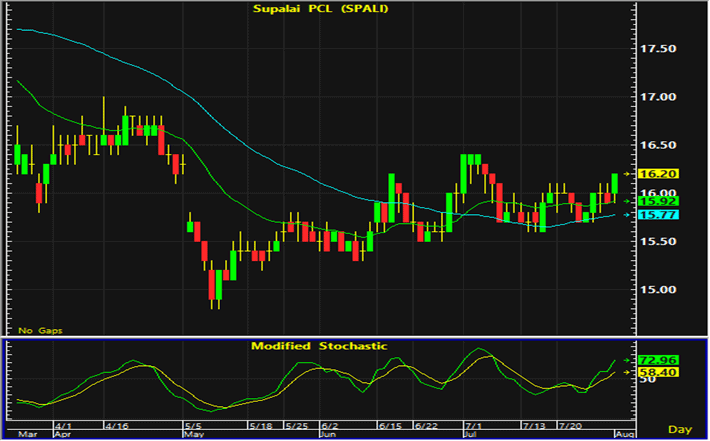Click the 58.40 stochastic signal value
Viewport: 710px width, 441px height.
click(x=658, y=373)
